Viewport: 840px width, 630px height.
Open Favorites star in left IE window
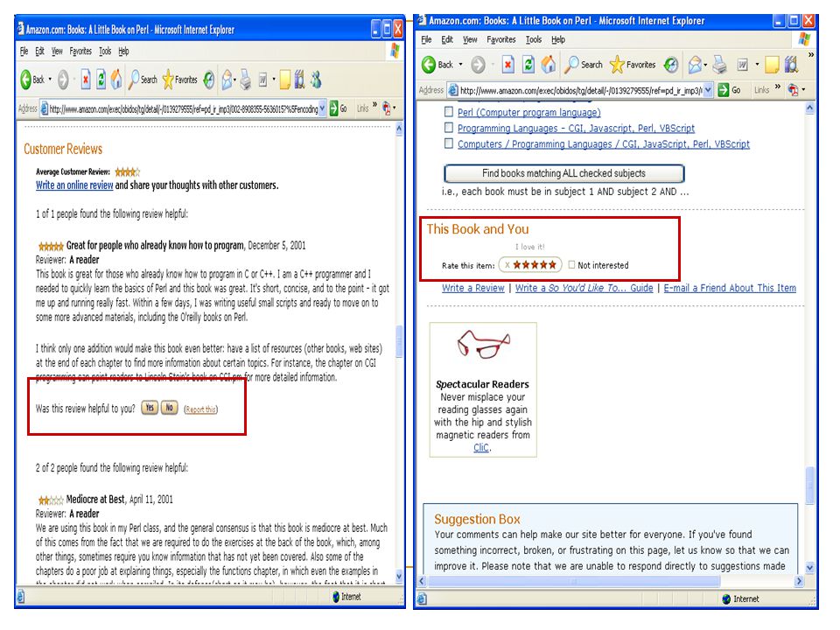168,80
